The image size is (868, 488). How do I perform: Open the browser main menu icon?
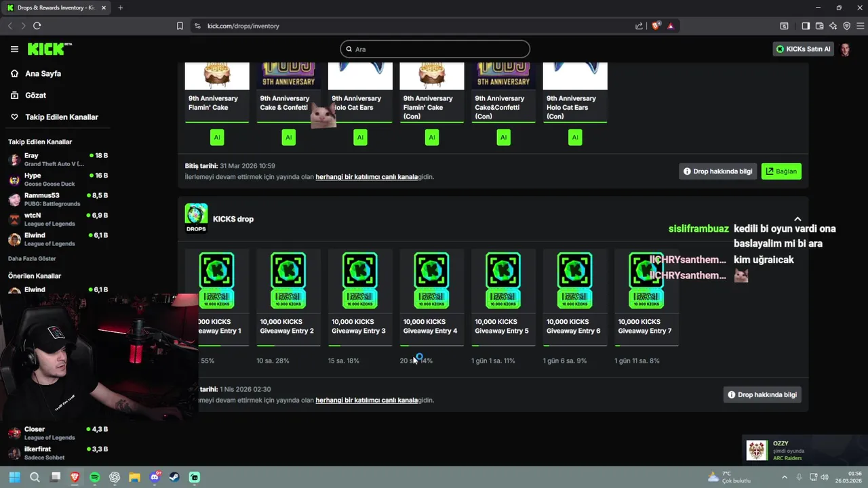pos(860,26)
